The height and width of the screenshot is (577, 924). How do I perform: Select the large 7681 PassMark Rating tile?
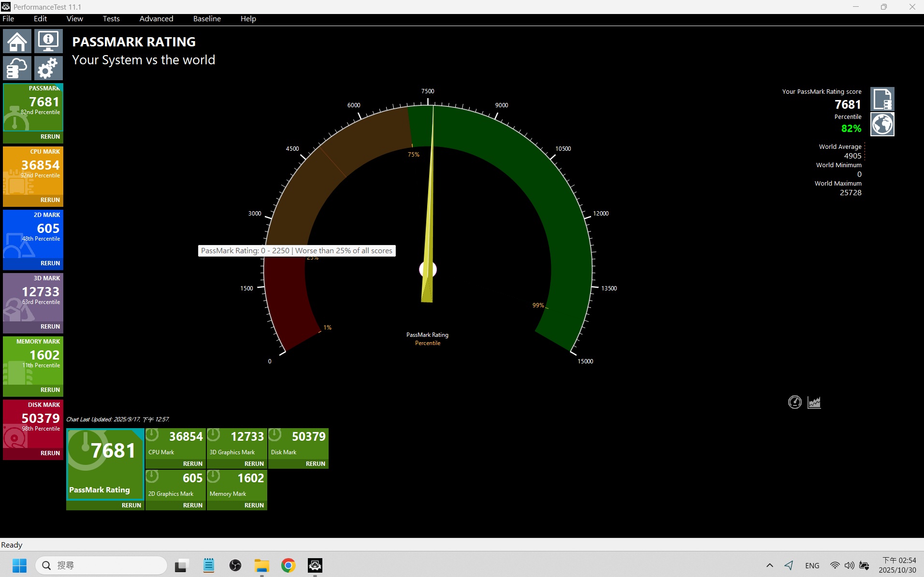105,464
